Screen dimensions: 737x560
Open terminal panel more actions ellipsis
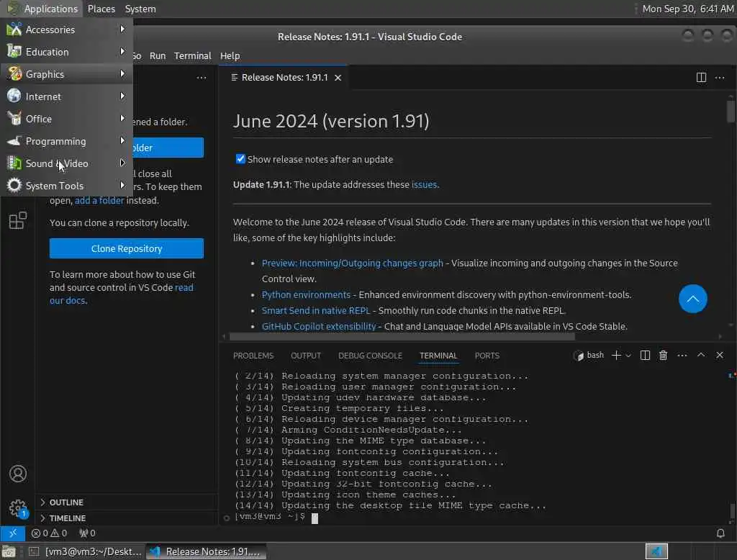[682, 355]
